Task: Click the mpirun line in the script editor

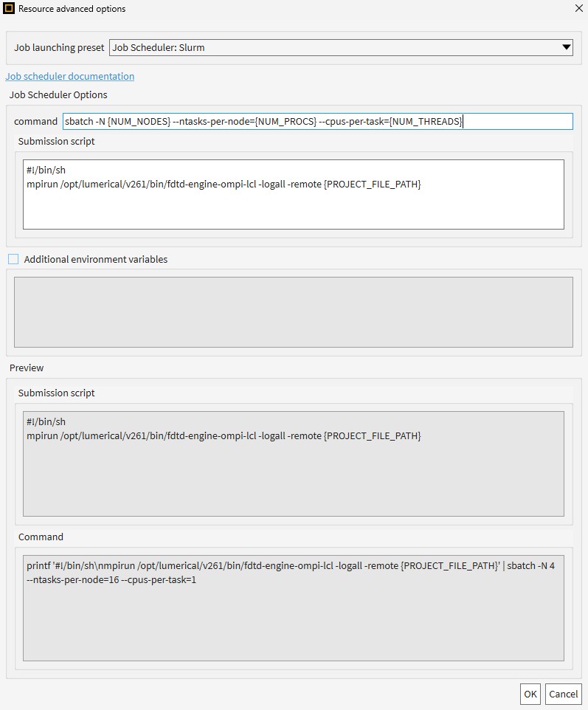Action: [x=224, y=185]
